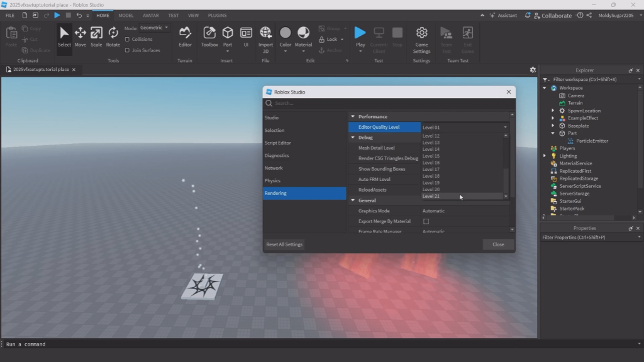Click the new file icon in quick access
The width and height of the screenshot is (644, 362).
pyautogui.click(x=25, y=16)
